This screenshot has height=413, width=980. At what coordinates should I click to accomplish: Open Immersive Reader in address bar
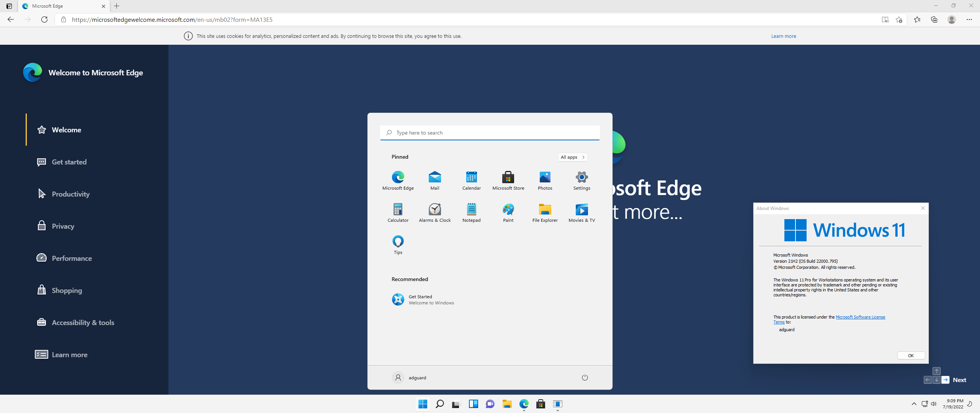tap(885, 20)
